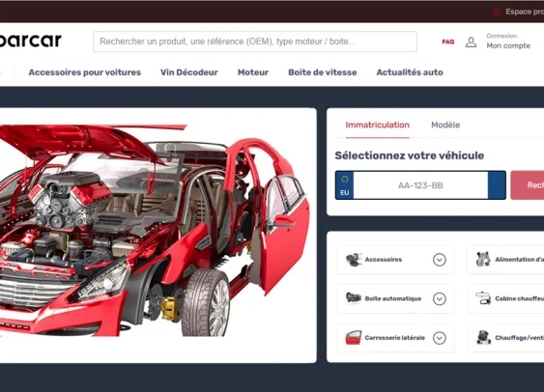Viewport: 544px width, 392px height.
Task: Expand the Carrosserie latérale chevron
Action: click(x=440, y=338)
